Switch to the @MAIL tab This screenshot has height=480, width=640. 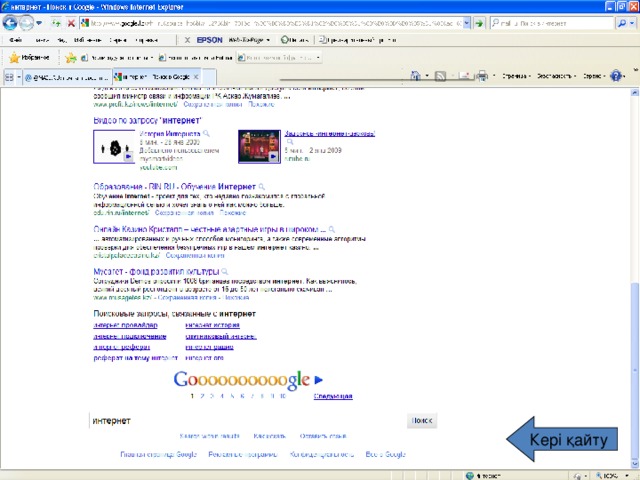67,77
